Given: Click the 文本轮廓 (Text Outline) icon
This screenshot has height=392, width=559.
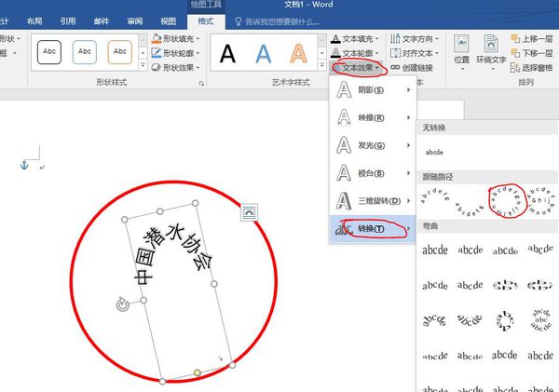Looking at the screenshot, I should pyautogui.click(x=336, y=54).
